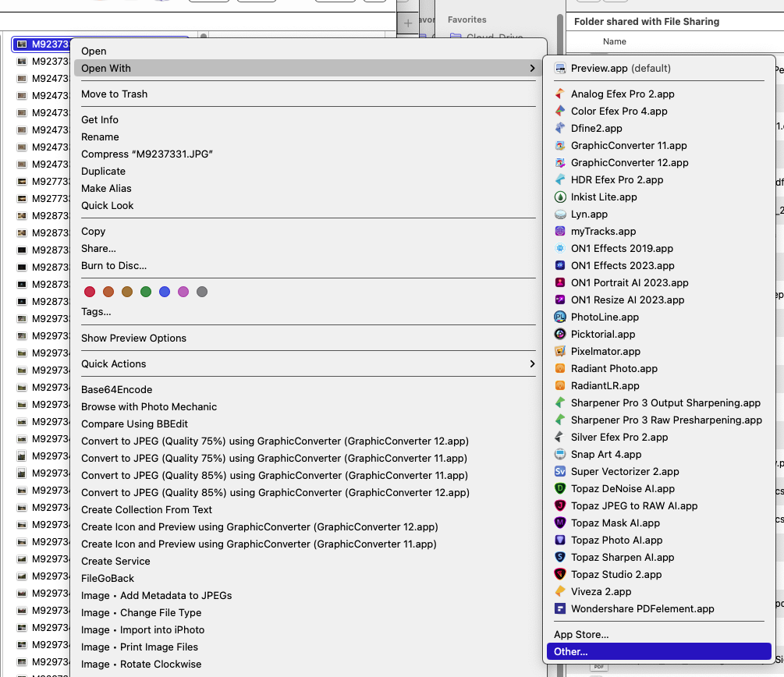Click the Super Vectorizer 2 icon

click(560, 472)
